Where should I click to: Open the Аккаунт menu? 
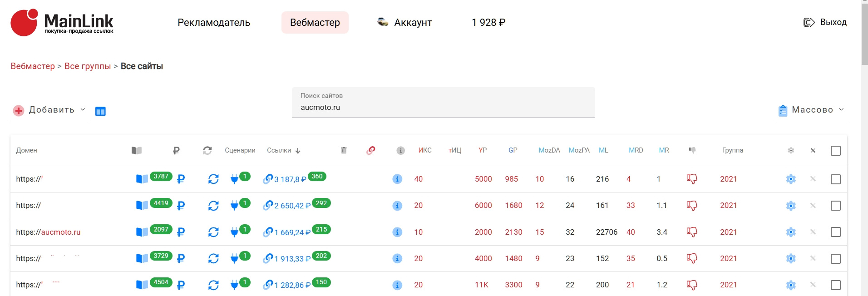(x=405, y=22)
